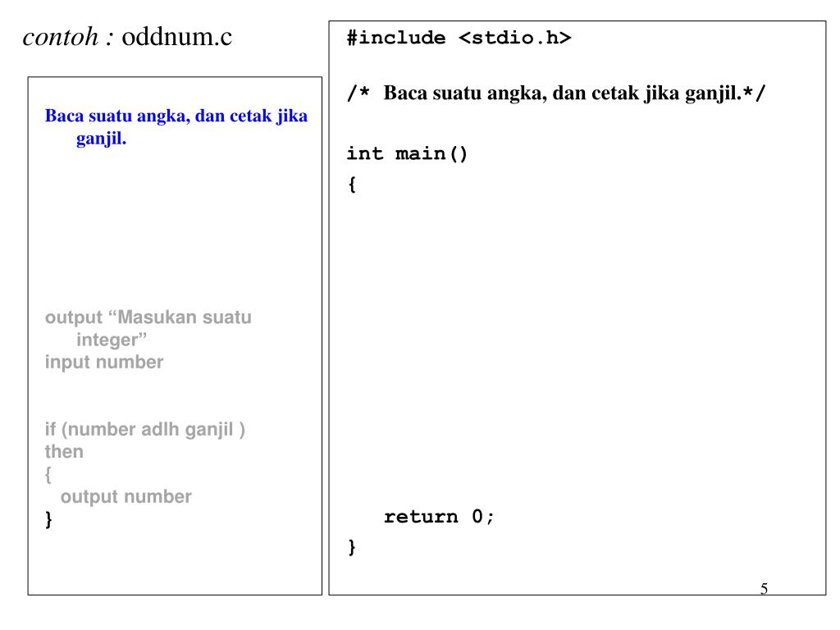Viewport: 840px width, 630px height.
Task: Click the blue text "Baca suatu angka, dan cetak jika"
Action: click(x=176, y=116)
